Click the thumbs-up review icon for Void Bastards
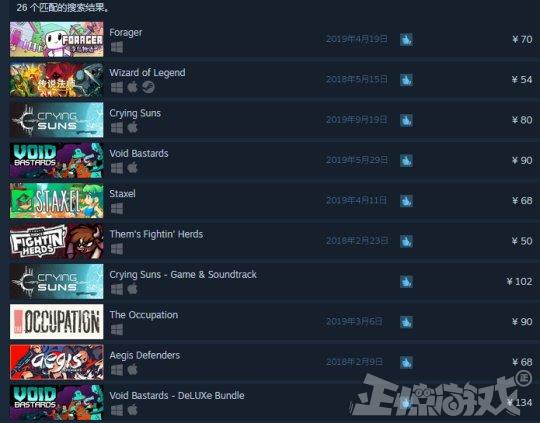 (x=406, y=161)
